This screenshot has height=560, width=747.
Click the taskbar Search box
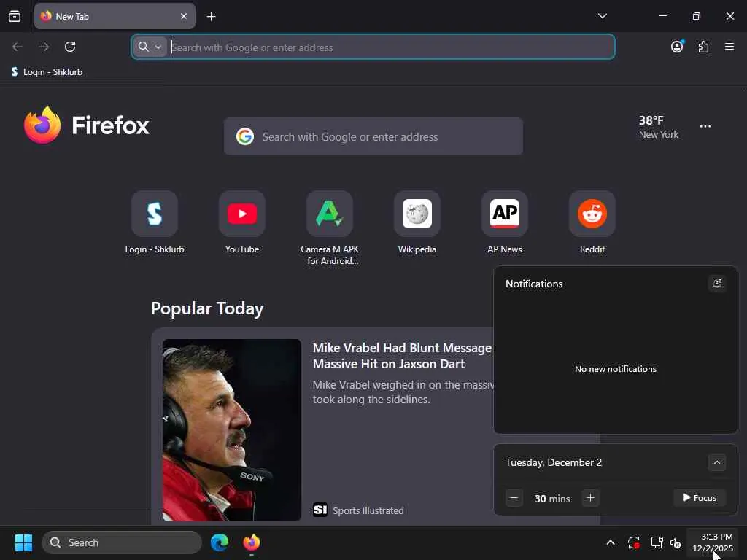click(x=122, y=542)
